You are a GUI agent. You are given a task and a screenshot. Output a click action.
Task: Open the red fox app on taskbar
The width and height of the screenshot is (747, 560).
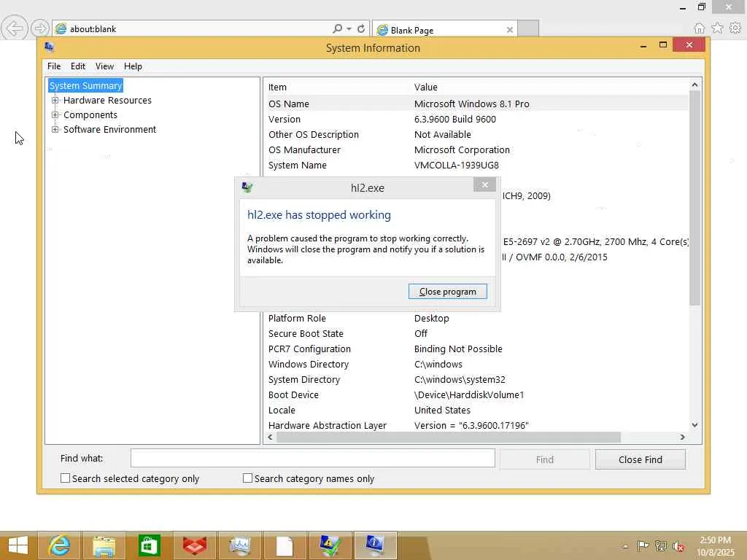194,545
